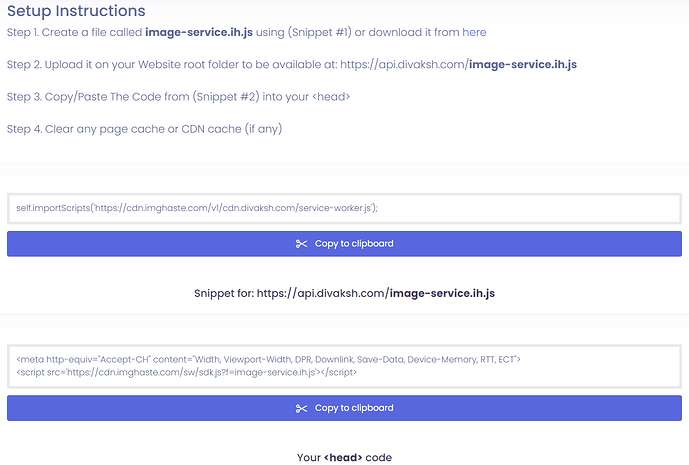Click the 'Snippet for:' caption label

coord(223,294)
